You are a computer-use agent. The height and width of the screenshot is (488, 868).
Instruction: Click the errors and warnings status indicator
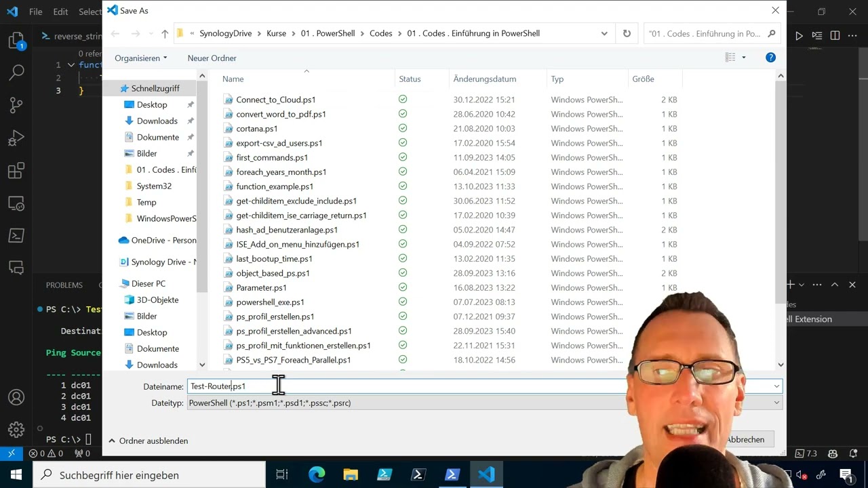(46, 453)
